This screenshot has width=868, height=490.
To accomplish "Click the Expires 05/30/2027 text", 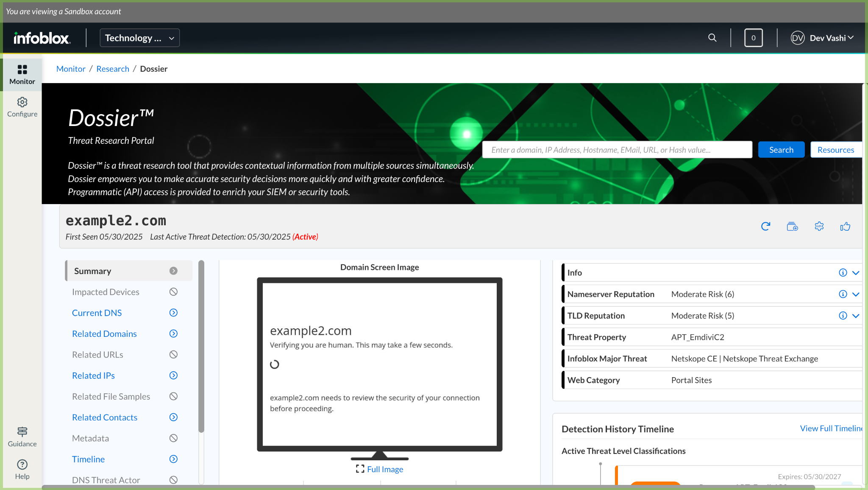I will pyautogui.click(x=810, y=477).
